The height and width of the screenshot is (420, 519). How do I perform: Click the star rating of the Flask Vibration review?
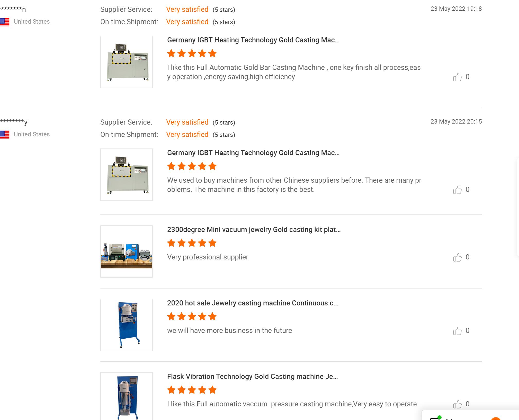point(192,390)
